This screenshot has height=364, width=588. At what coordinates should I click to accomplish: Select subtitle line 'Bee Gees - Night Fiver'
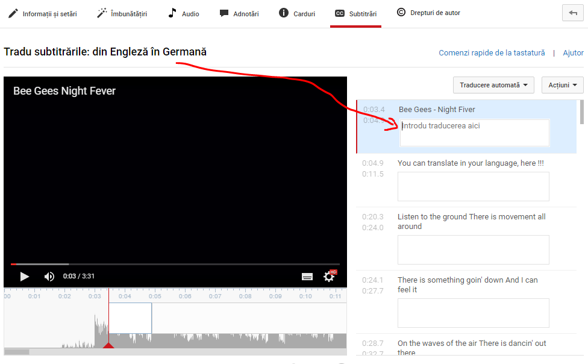click(437, 110)
